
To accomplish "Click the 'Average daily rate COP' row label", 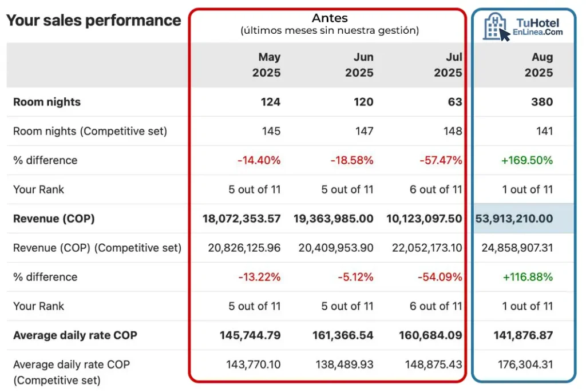I will [x=75, y=335].
